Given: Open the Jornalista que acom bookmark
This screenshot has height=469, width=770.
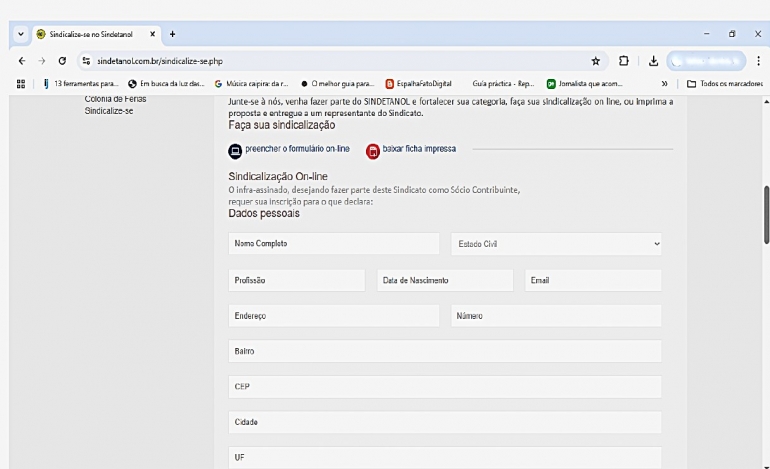Looking at the screenshot, I should tap(585, 84).
